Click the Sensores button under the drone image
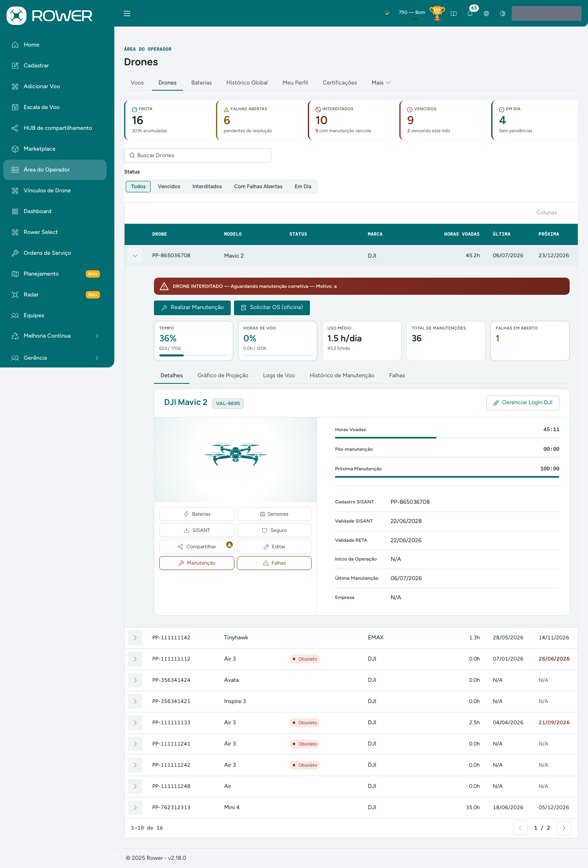Screen dimensions: 588x868 pyautogui.click(x=274, y=514)
